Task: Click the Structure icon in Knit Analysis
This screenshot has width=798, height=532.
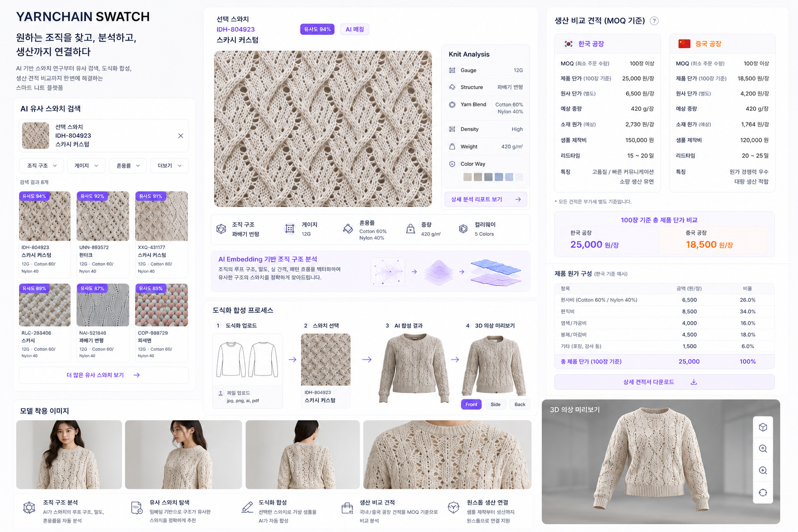Action: [452, 87]
